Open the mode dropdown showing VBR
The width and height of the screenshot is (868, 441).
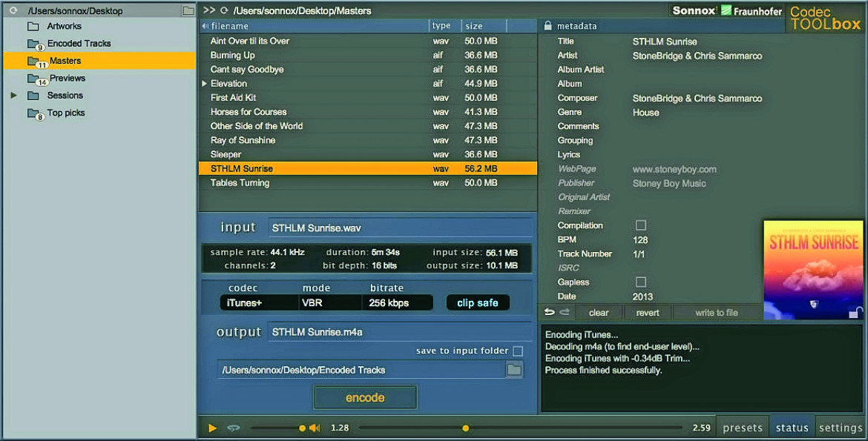[x=330, y=302]
